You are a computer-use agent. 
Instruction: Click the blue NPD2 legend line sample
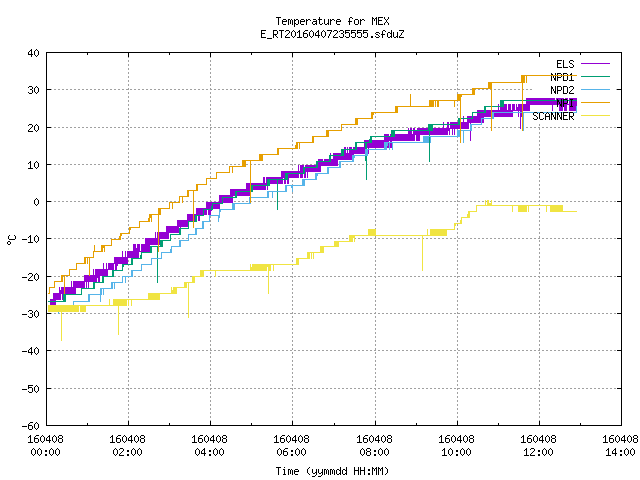[595, 89]
